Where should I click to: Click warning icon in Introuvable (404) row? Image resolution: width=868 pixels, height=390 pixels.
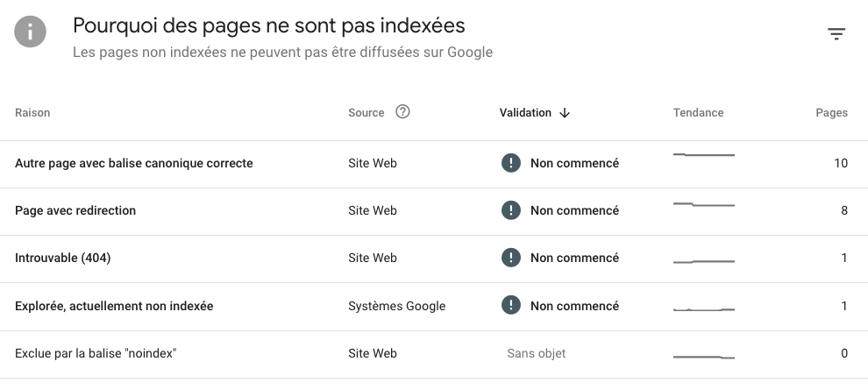click(x=511, y=258)
